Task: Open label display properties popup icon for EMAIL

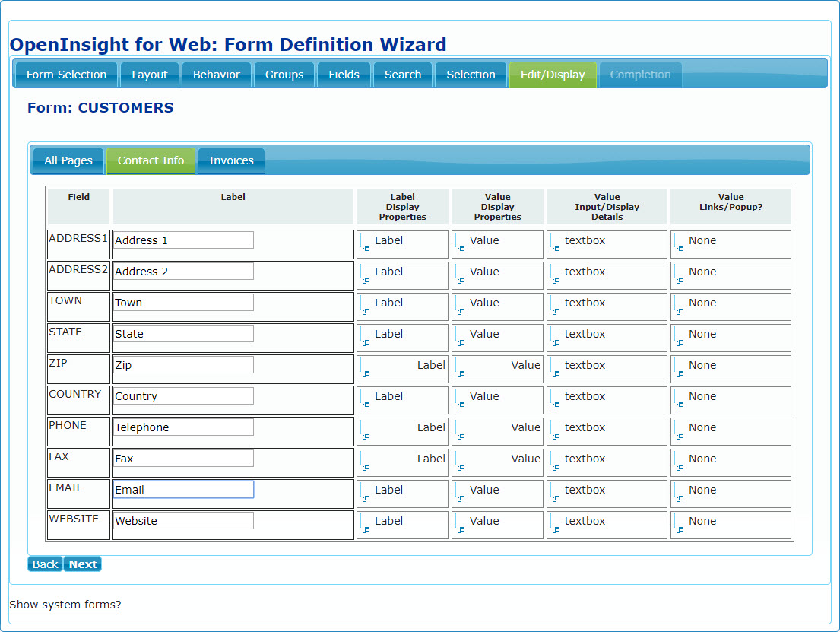Action: coord(366,498)
